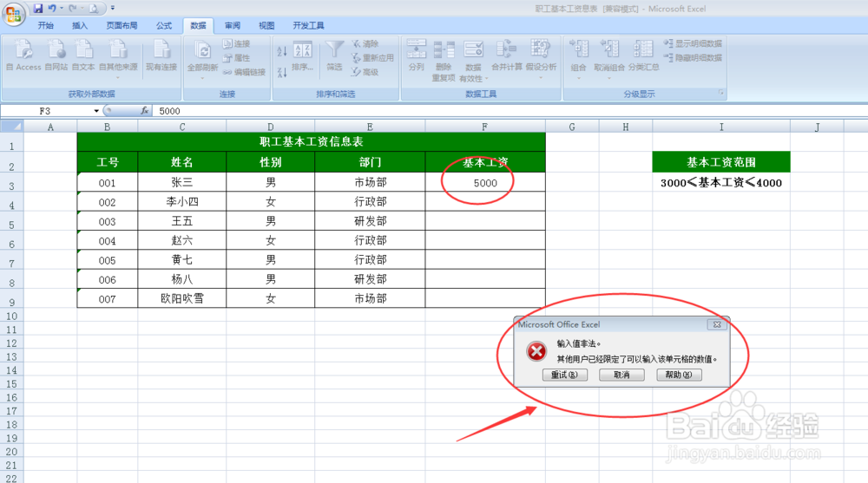868x483 pixels.
Task: Open advanced filter (高级)
Action: (x=365, y=72)
